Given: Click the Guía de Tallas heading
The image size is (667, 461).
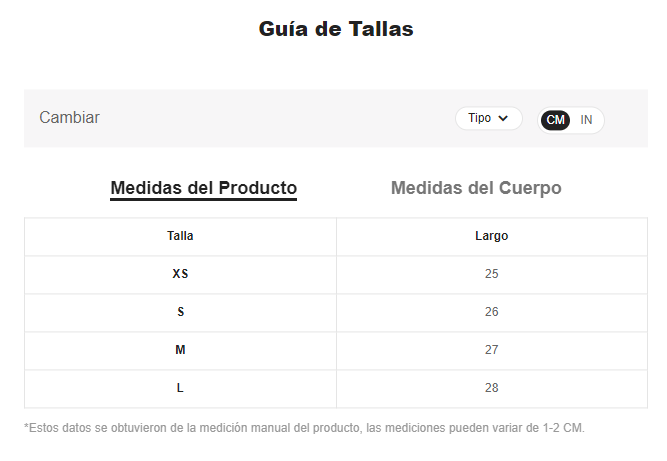Looking at the screenshot, I should click(x=336, y=29).
